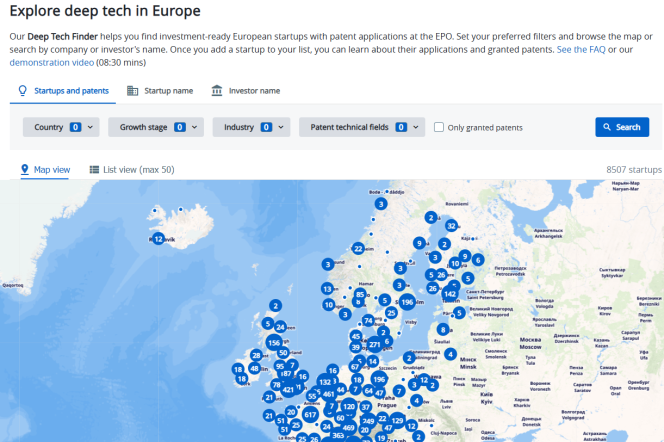The height and width of the screenshot is (442, 664).
Task: Select the map pin icon for Map view
Action: click(x=25, y=170)
